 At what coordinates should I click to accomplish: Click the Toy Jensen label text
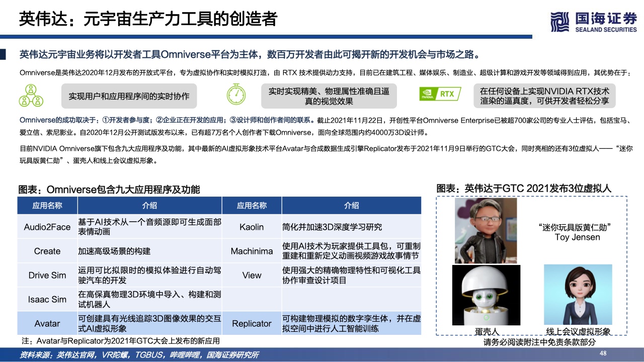point(577,232)
